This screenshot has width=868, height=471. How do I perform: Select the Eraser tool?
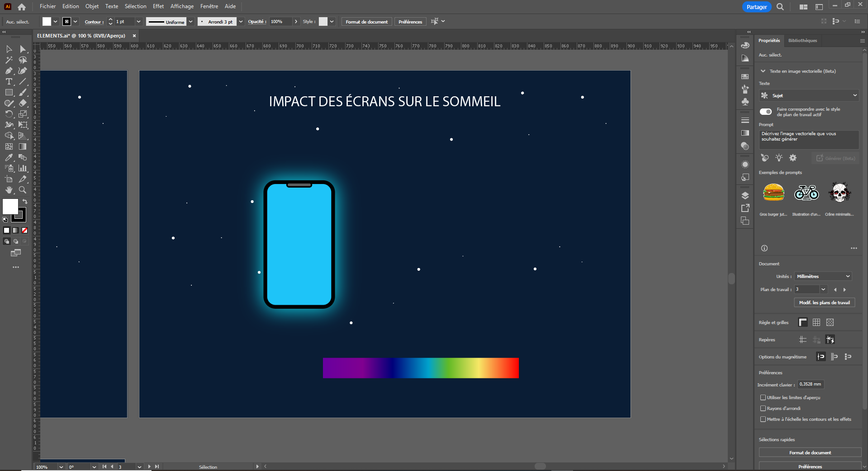23,103
